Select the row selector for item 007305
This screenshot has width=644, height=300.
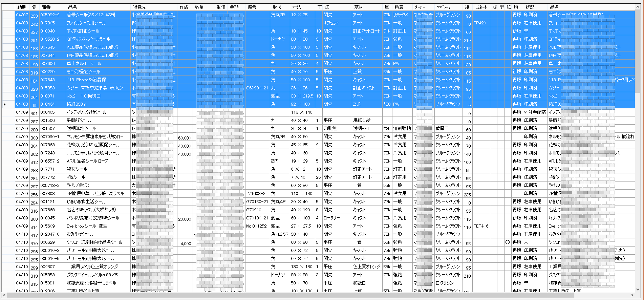pyautogui.click(x=8, y=23)
